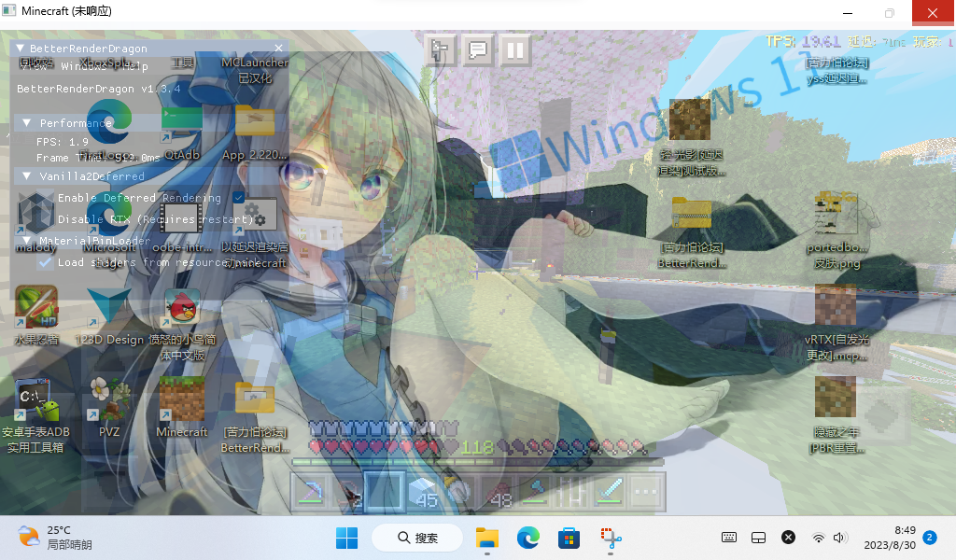Collapse the BetterRenderDragon panel triangle
956x560 pixels.
(21, 49)
